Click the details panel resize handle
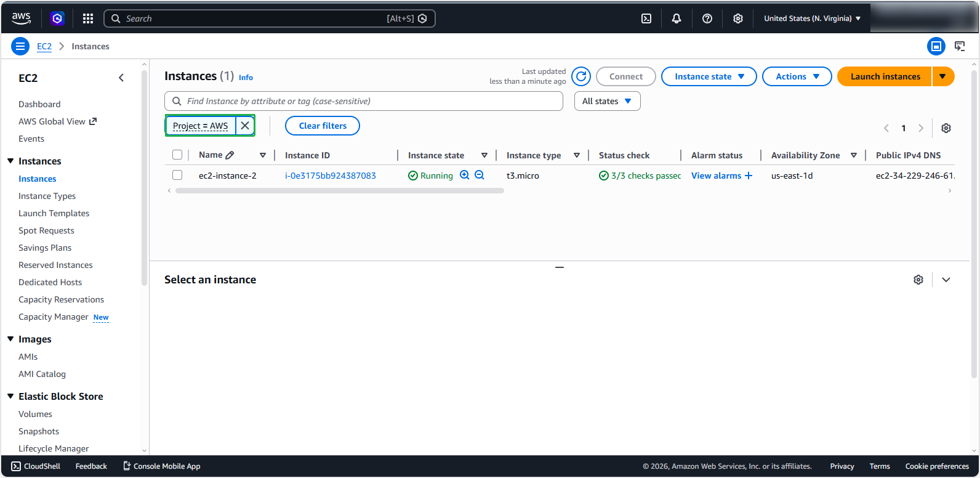 560,267
